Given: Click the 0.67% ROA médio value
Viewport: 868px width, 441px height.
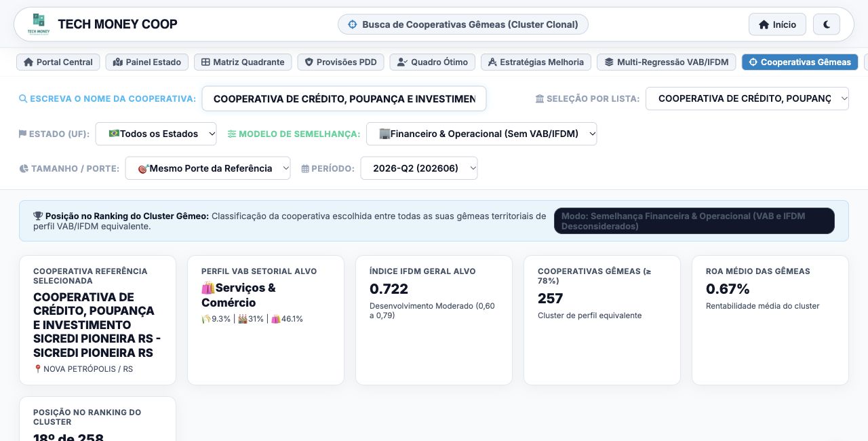Looking at the screenshot, I should tap(728, 289).
